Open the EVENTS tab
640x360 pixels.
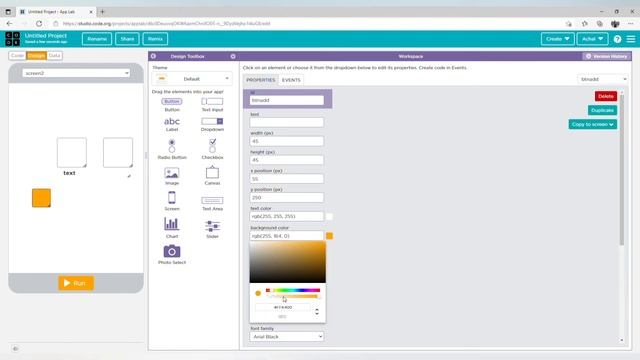click(291, 80)
